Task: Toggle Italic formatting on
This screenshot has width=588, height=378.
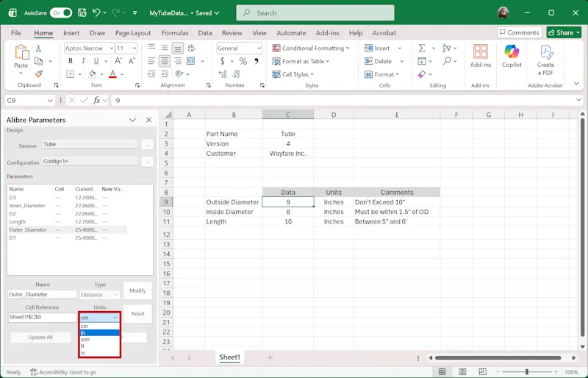Action: tap(83, 61)
